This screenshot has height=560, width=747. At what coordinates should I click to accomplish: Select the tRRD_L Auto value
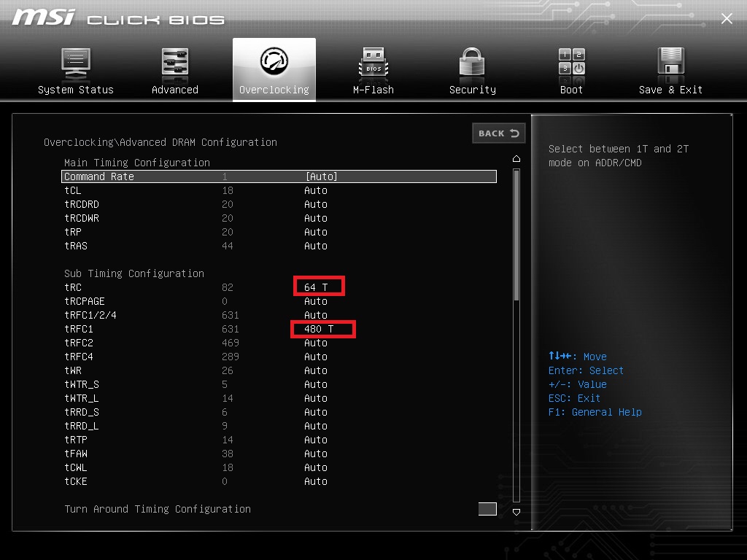316,426
